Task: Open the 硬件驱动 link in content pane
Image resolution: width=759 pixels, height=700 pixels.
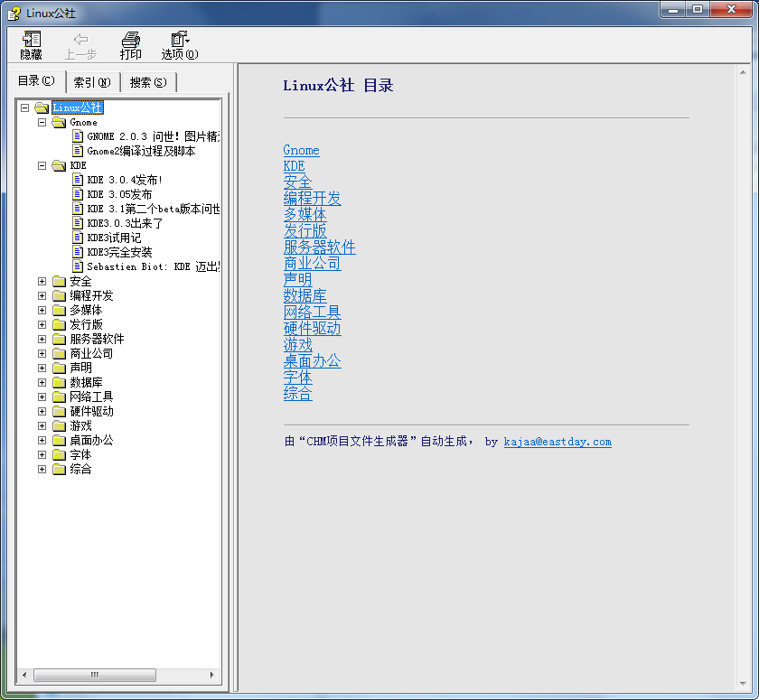Action: click(312, 329)
